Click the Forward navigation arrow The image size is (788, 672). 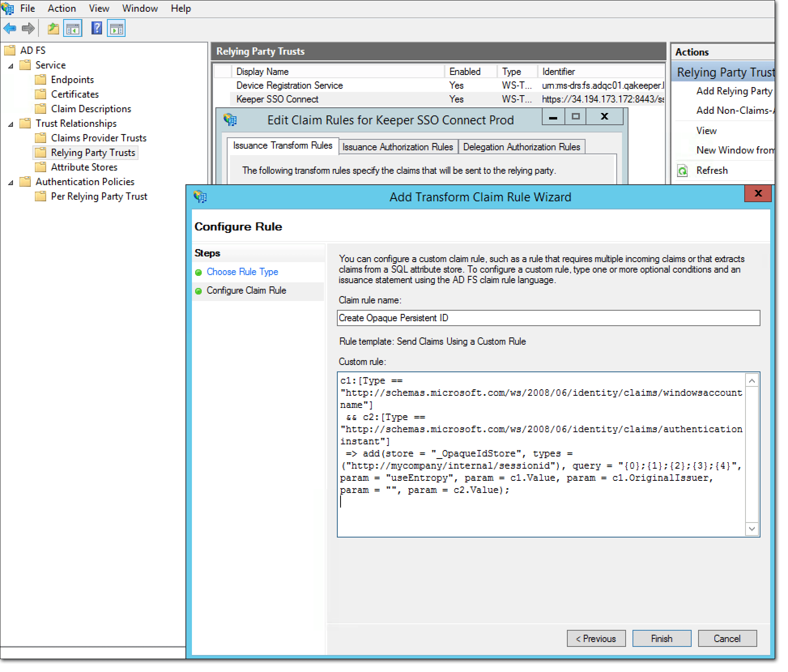coord(28,28)
